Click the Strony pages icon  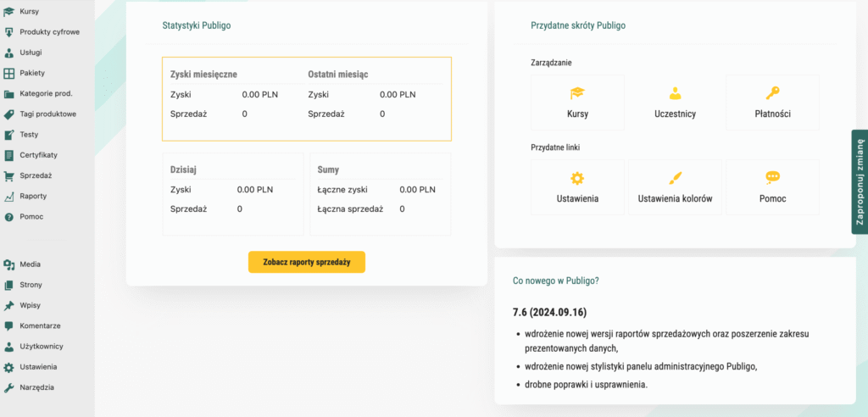[8, 285]
